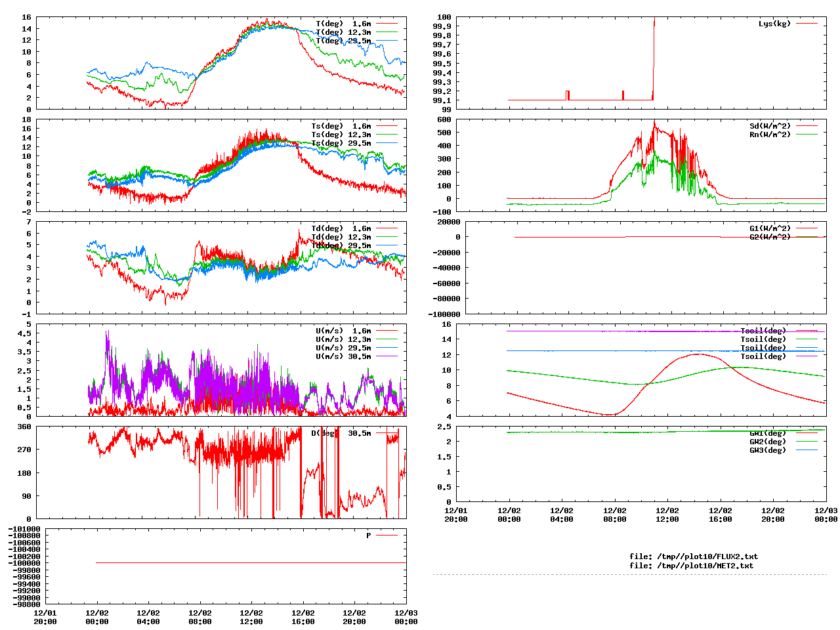Image resolution: width=840 pixels, height=630 pixels.
Task: Choose the "Td(deg) 12.3m" legend text
Action: (x=341, y=237)
